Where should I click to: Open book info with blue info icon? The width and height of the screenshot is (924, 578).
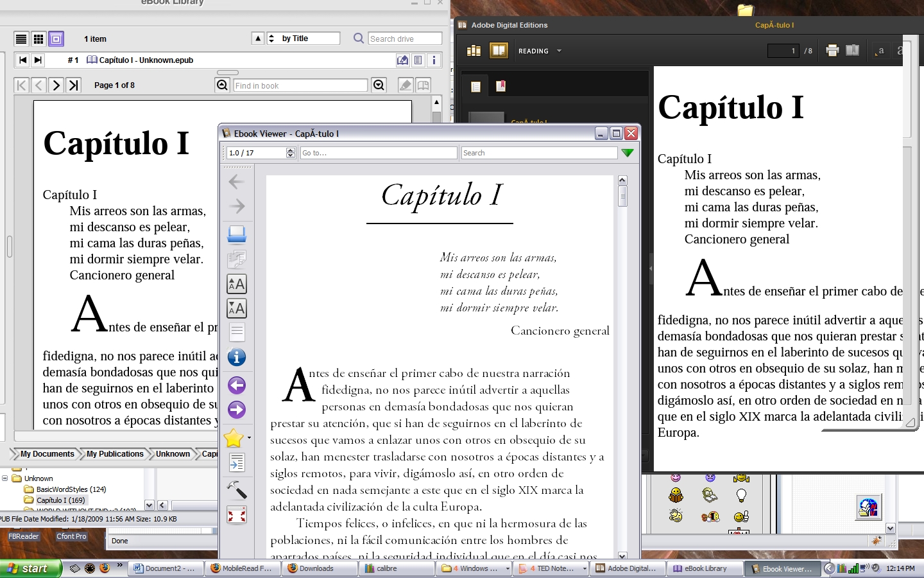237,358
